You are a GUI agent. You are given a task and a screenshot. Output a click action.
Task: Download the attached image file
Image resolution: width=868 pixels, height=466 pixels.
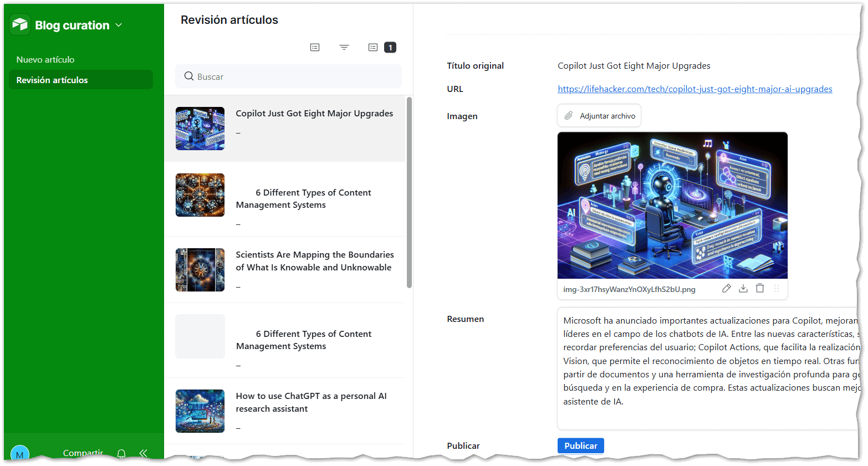tap(743, 288)
